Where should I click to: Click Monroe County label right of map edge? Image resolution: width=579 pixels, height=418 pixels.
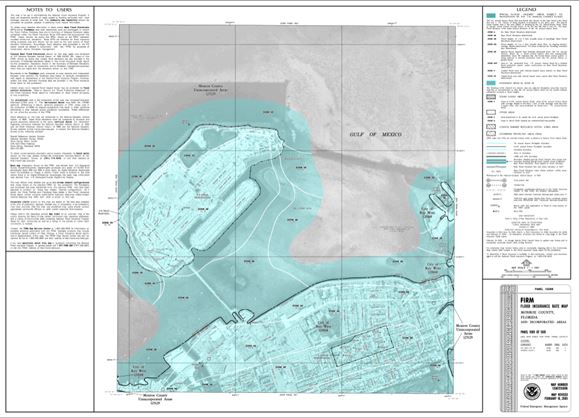467,332
